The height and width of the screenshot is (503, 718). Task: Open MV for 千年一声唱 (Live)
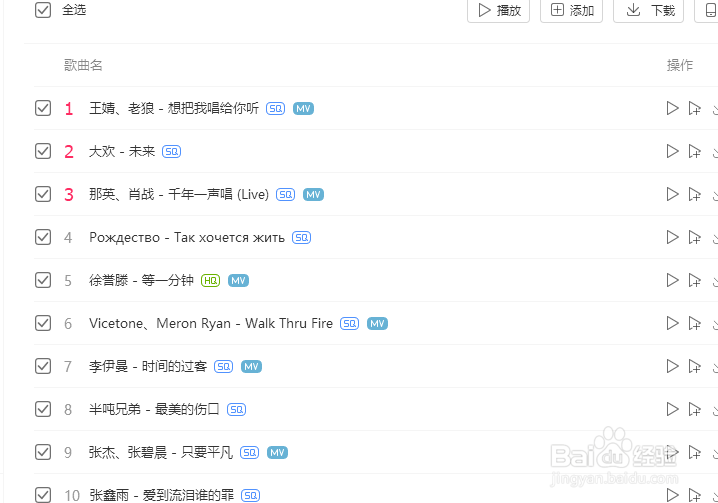(313, 195)
